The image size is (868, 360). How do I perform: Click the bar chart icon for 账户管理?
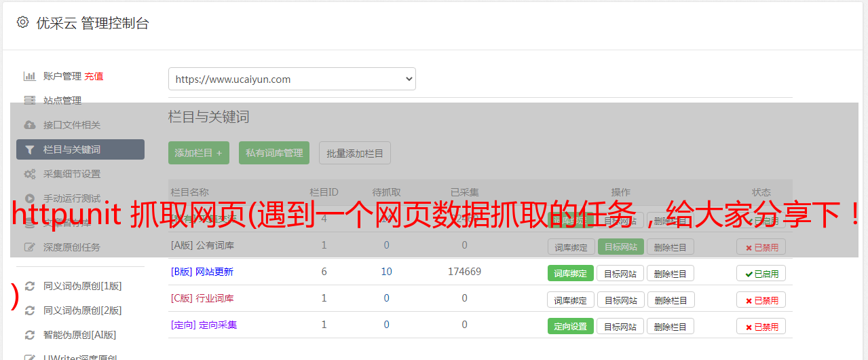[29, 76]
